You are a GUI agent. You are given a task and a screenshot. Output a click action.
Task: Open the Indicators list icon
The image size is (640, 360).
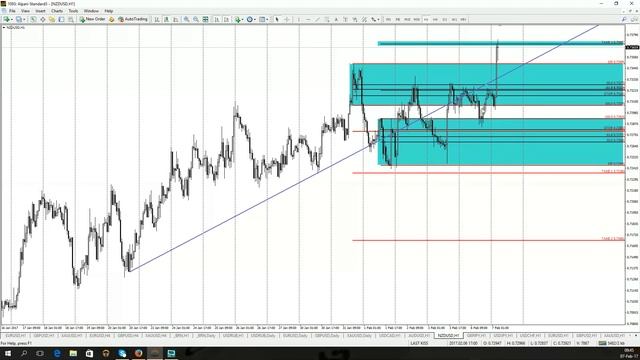coord(237,19)
